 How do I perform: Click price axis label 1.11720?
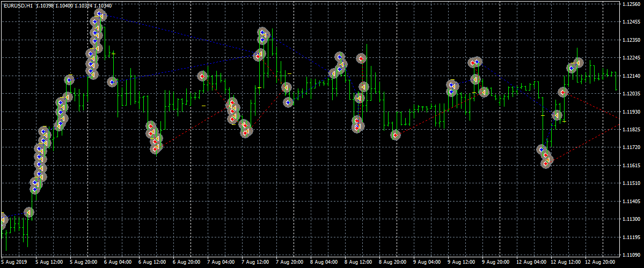click(631, 147)
